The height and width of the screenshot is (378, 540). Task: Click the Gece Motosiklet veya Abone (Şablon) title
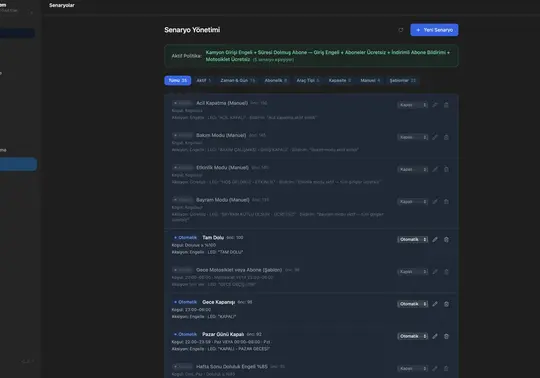239,270
